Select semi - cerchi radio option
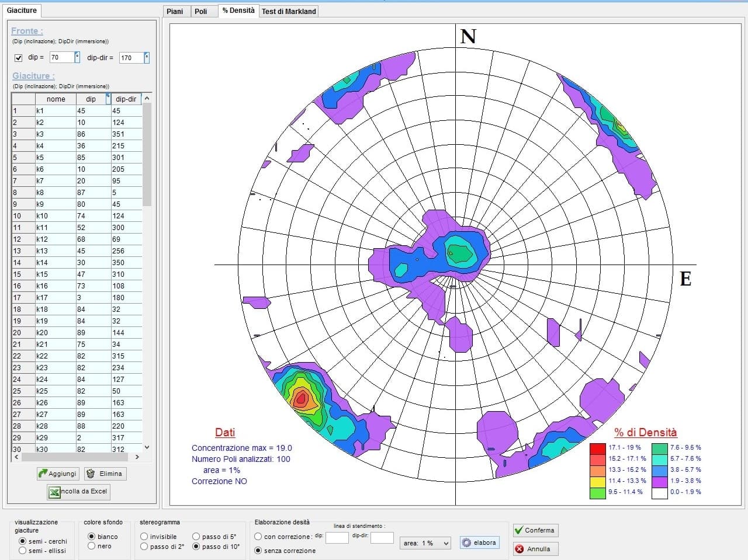Screen dimensions: 748x560 23,541
